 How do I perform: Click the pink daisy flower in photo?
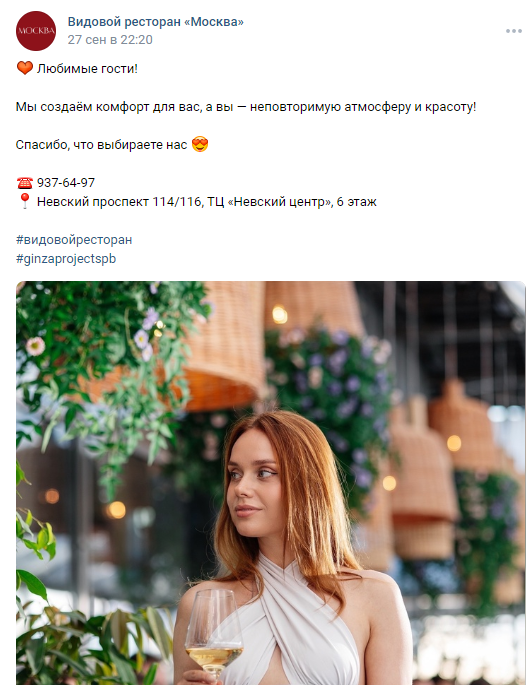(x=35, y=346)
